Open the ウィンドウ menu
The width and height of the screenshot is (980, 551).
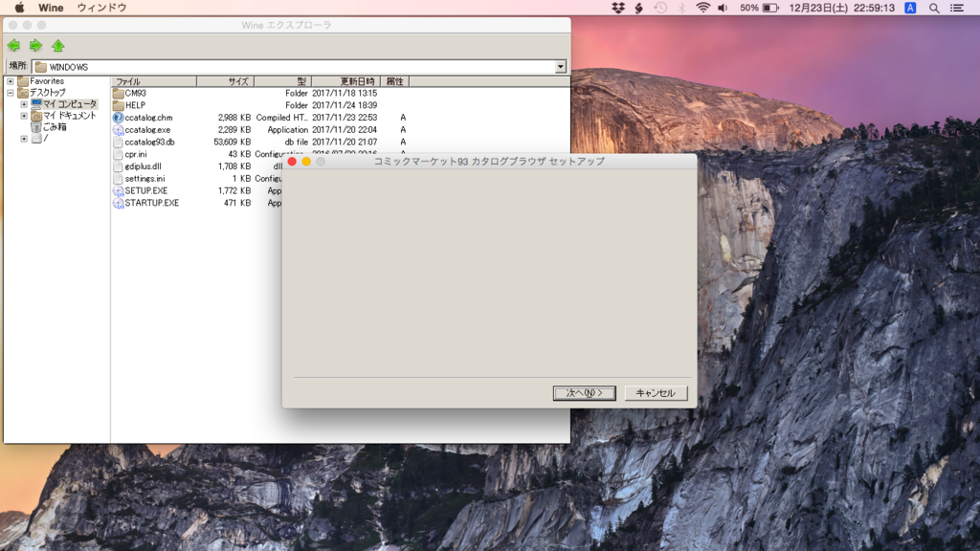[x=101, y=8]
